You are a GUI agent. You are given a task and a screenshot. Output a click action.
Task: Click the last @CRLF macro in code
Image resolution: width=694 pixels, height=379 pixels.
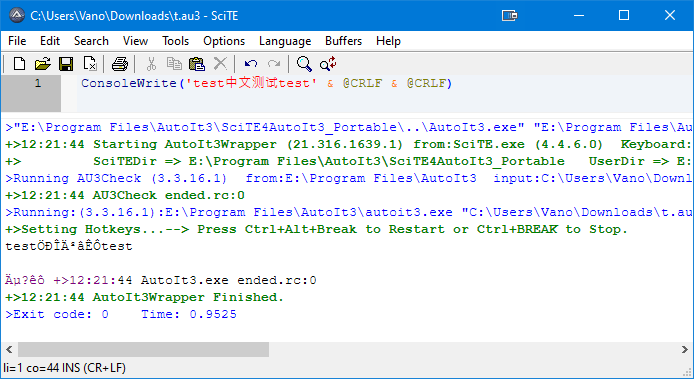426,83
